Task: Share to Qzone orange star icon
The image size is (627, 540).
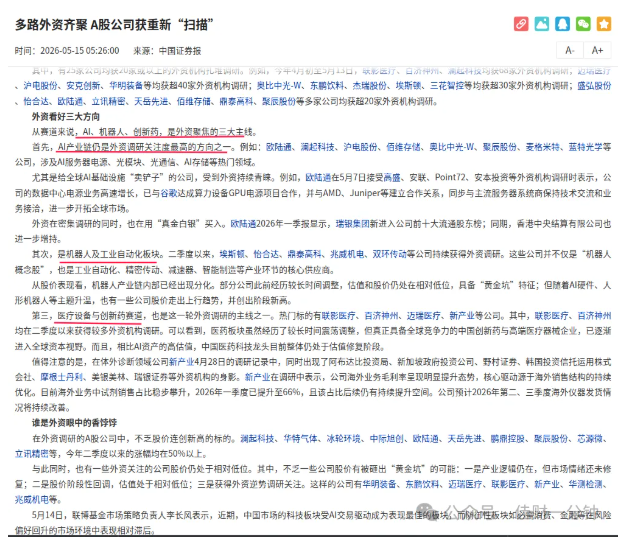Action: tap(604, 24)
